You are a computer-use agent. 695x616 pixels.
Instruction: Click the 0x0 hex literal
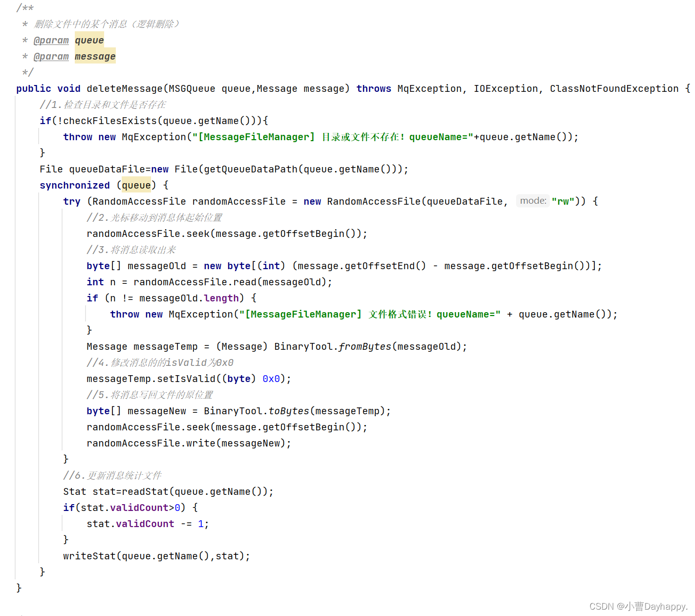click(271, 379)
